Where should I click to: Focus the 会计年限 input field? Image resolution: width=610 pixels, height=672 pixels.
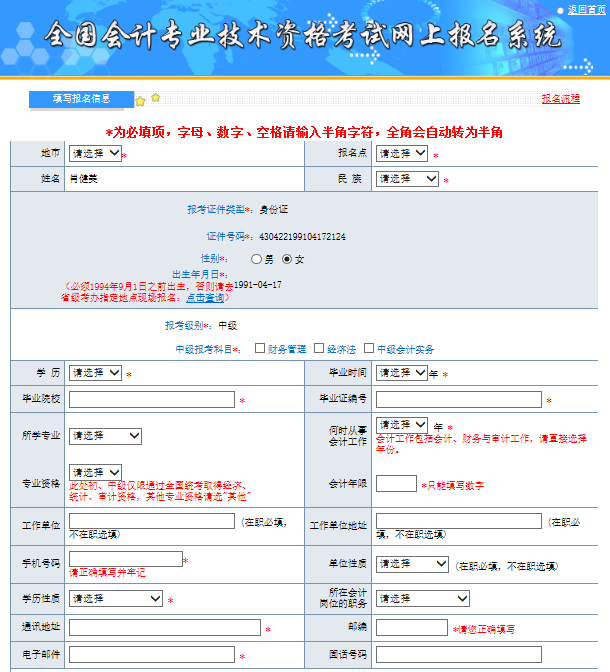(x=396, y=483)
